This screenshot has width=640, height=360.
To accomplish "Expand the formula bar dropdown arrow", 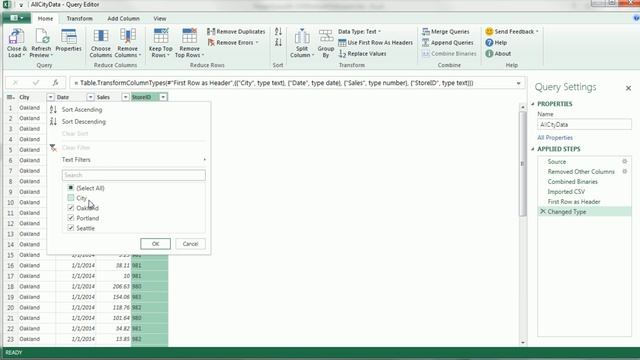I will click(518, 83).
